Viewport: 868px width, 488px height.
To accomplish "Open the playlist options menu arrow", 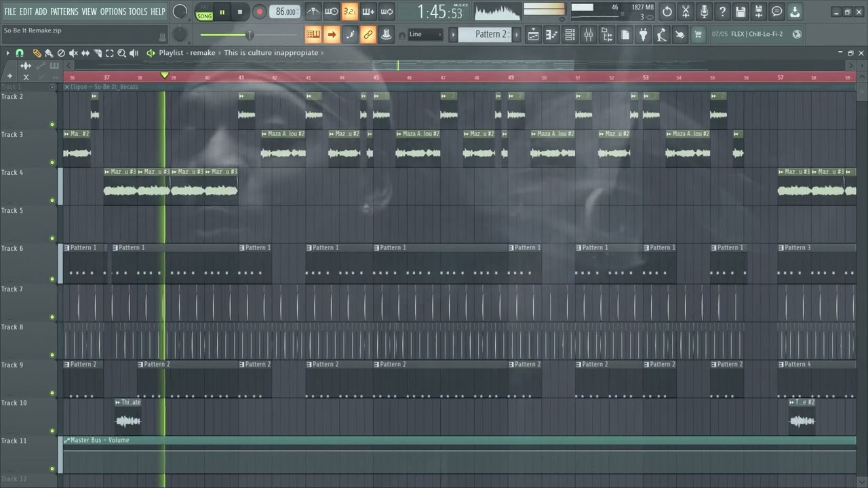I will click(7, 53).
